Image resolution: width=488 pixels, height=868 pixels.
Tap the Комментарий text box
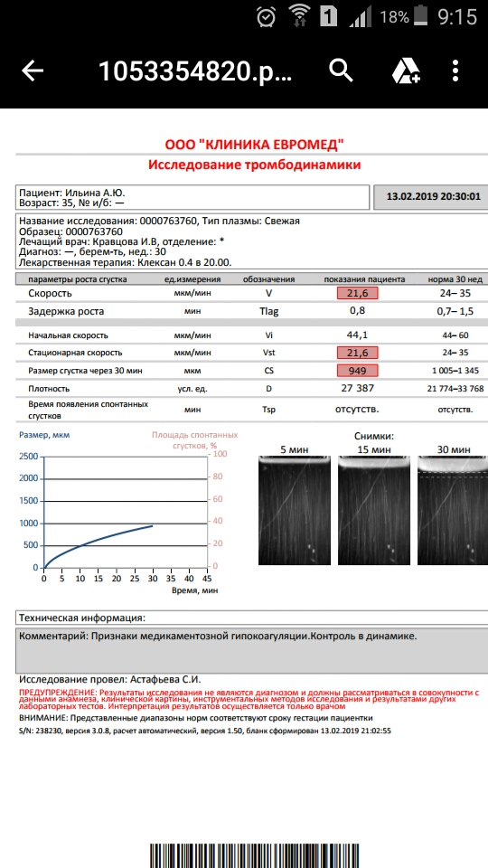tap(252, 649)
